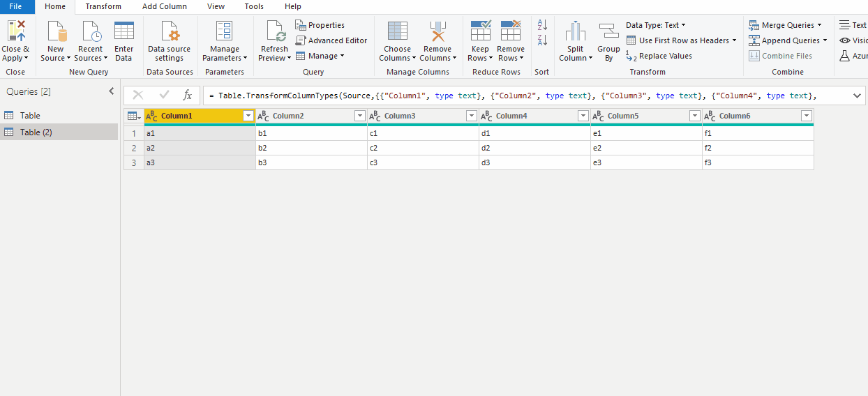The image size is (868, 396).
Task: Open Data source settings
Action: coord(170,31)
